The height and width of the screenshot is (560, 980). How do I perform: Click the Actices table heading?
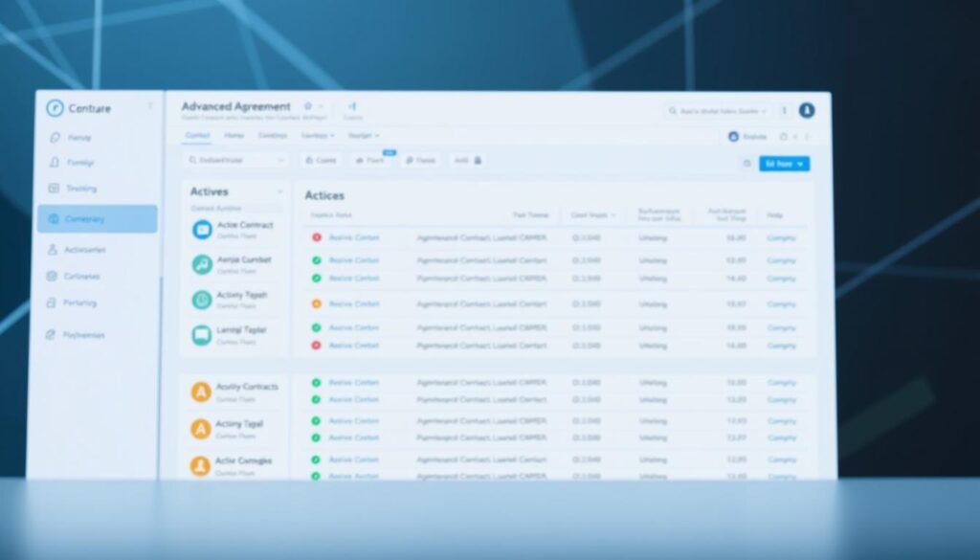tap(324, 195)
